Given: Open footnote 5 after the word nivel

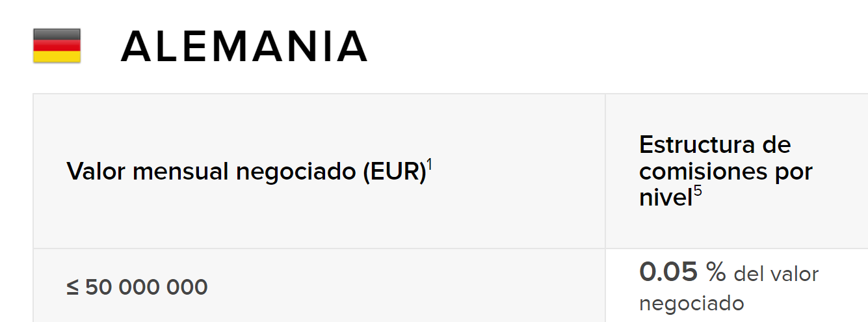Looking at the screenshot, I should point(697,191).
